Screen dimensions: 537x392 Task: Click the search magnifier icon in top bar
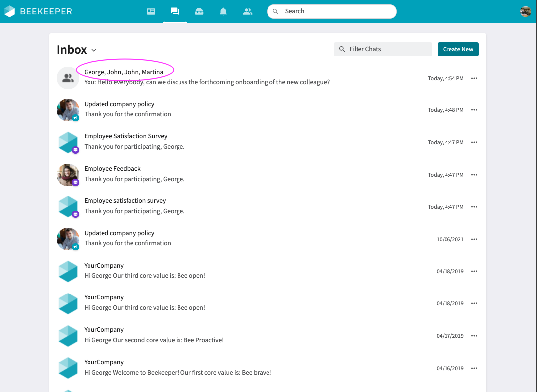tap(275, 11)
